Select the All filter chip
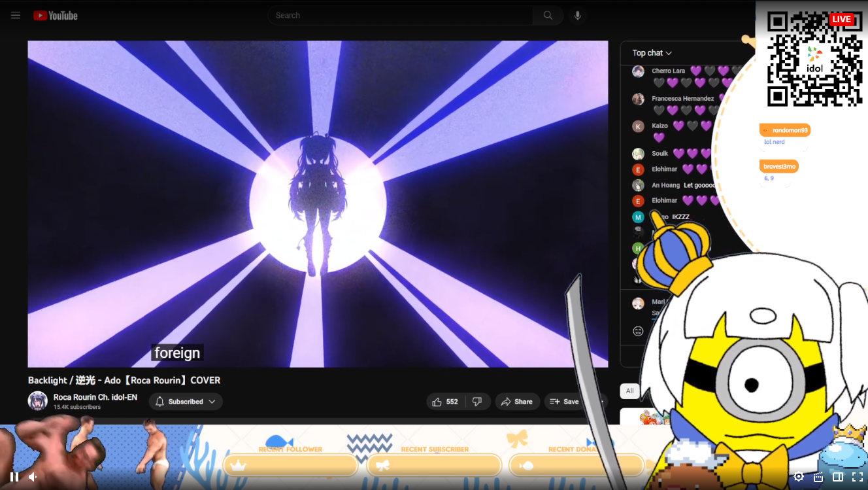This screenshot has height=490, width=868. pyautogui.click(x=630, y=391)
